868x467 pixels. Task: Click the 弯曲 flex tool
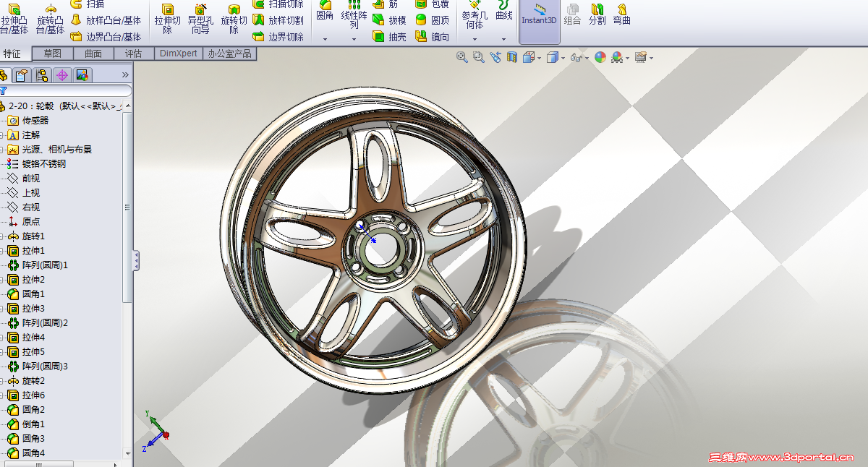point(621,14)
